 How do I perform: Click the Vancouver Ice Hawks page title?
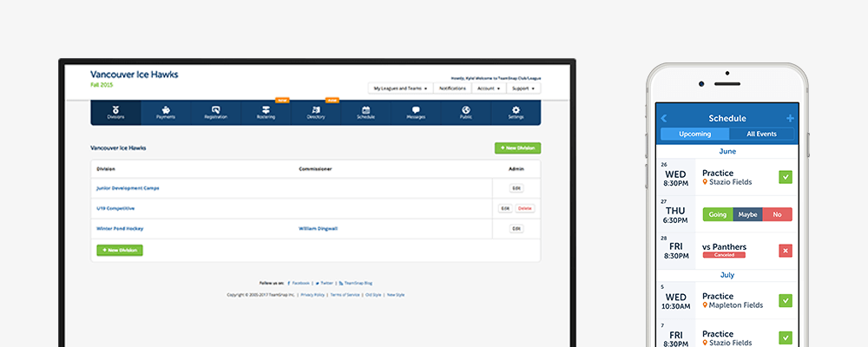coord(135,74)
